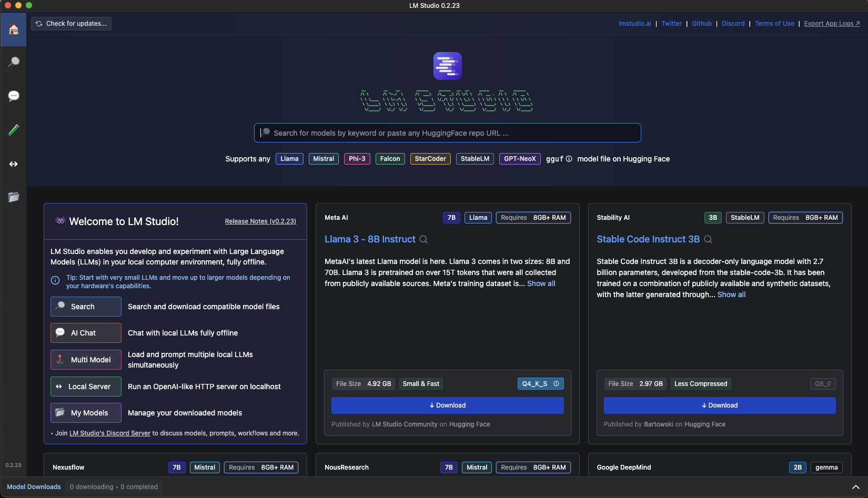Click '0 downloading • 0 completed' status text

click(114, 487)
